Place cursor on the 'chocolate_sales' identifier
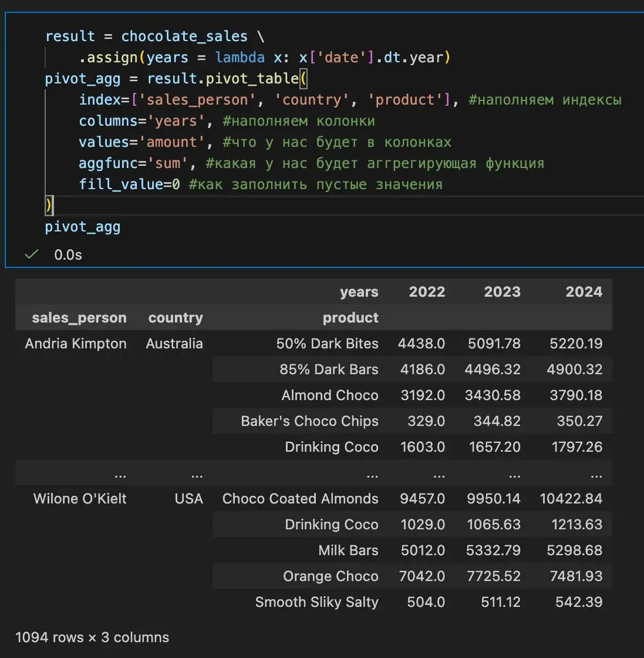Image resolution: width=644 pixels, height=658 pixels. click(x=184, y=36)
